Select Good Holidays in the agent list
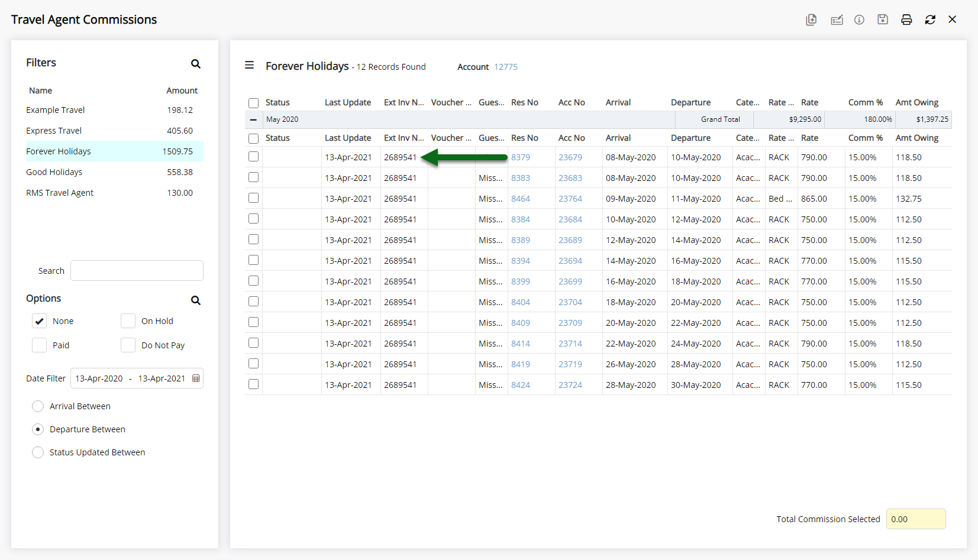The width and height of the screenshot is (978, 560). (115, 172)
